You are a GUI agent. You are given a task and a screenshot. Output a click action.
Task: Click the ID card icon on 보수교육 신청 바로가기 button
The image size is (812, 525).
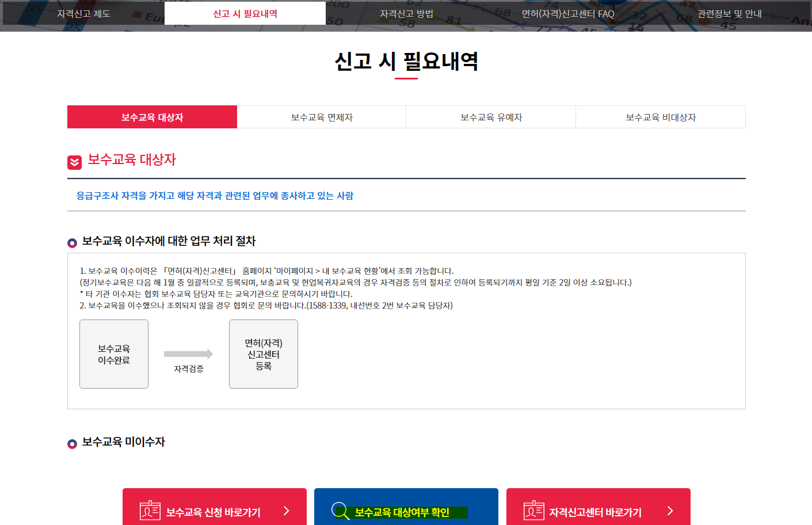[x=151, y=509]
